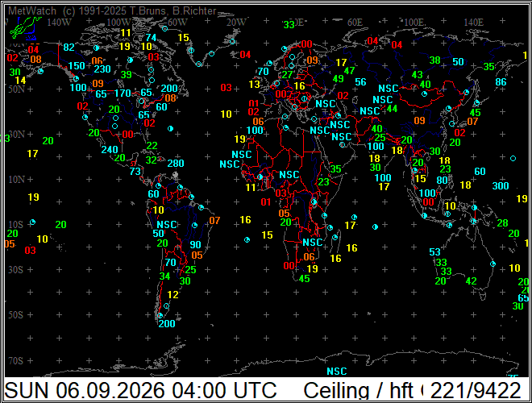The width and height of the screenshot is (532, 403).
Task: Select the cyan 86 value near Kamchatka
Action: coord(501,82)
